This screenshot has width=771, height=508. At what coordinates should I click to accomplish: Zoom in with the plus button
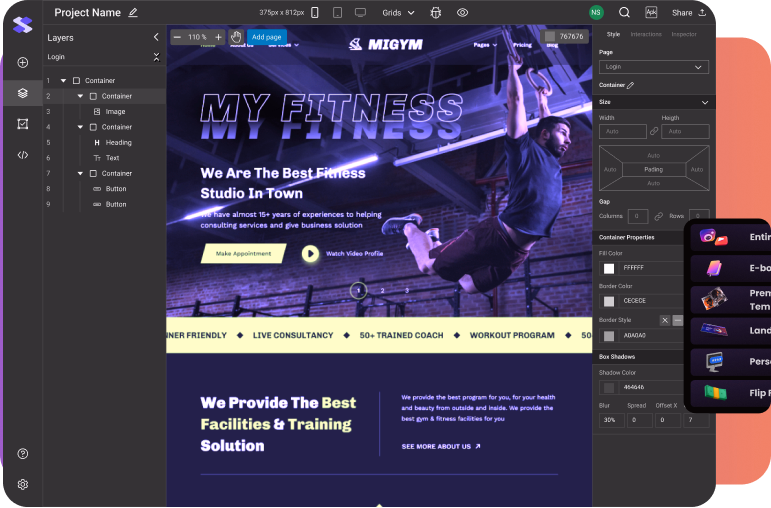point(218,37)
